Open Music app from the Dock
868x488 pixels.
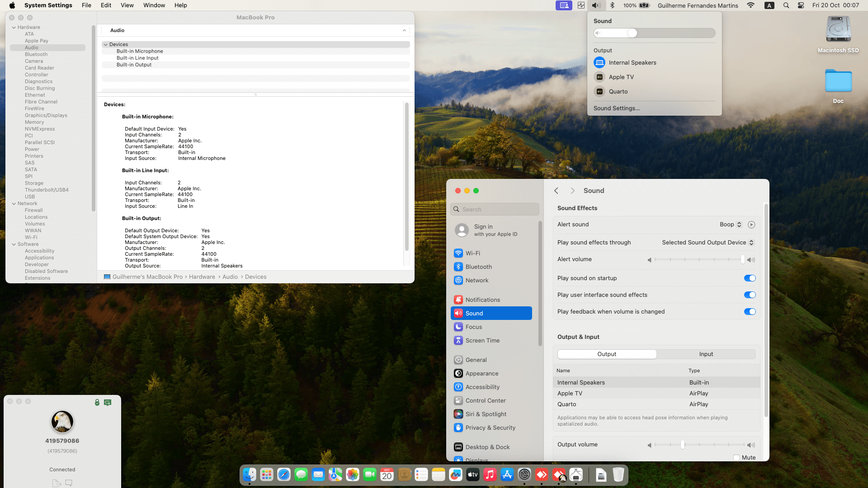(x=490, y=474)
